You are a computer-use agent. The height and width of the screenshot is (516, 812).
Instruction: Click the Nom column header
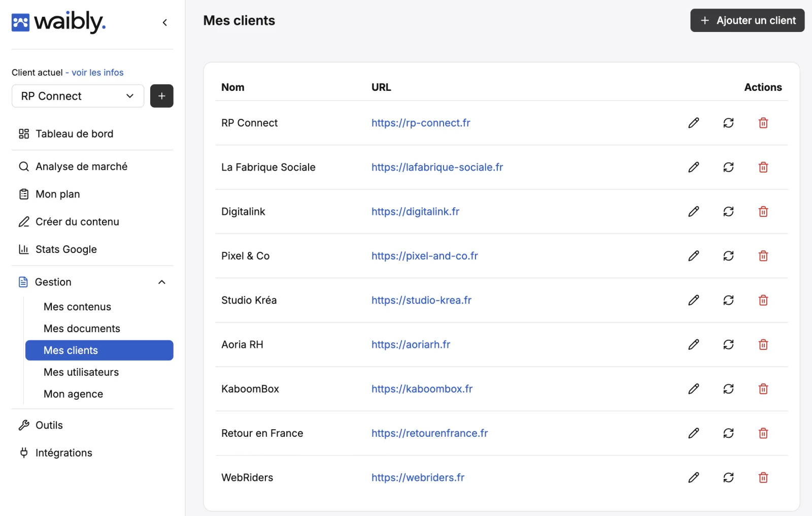[233, 87]
